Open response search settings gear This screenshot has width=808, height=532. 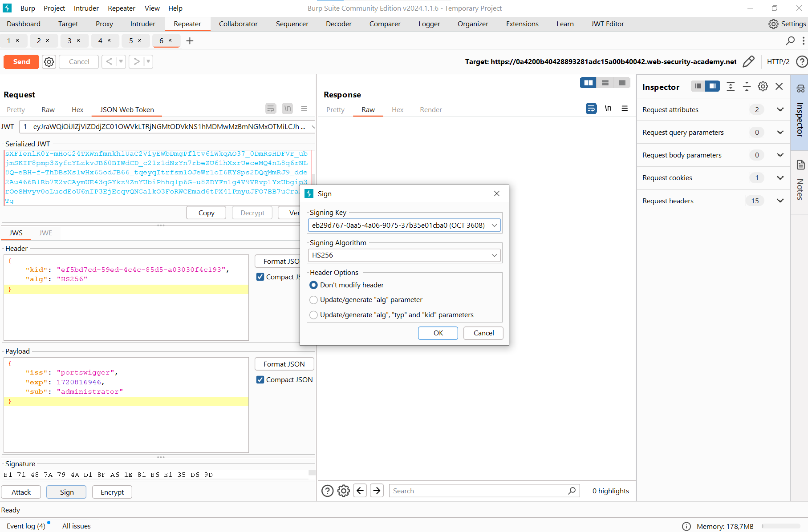click(x=344, y=491)
